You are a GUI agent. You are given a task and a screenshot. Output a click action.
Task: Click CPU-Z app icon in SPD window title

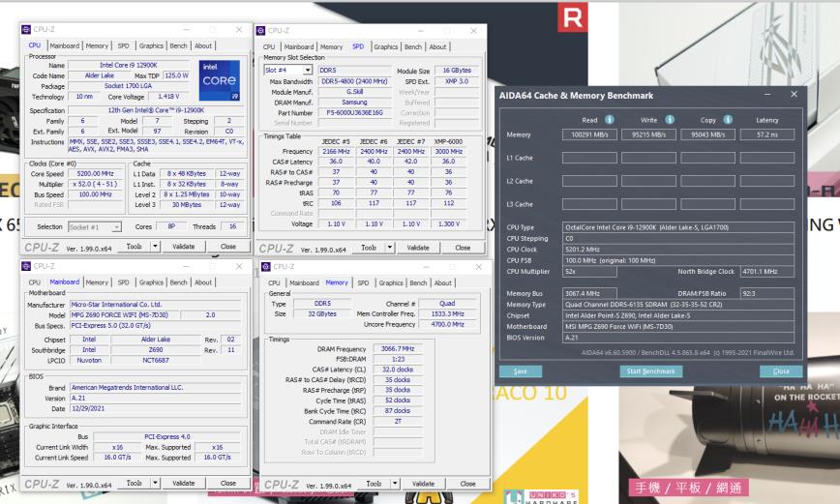tap(261, 31)
